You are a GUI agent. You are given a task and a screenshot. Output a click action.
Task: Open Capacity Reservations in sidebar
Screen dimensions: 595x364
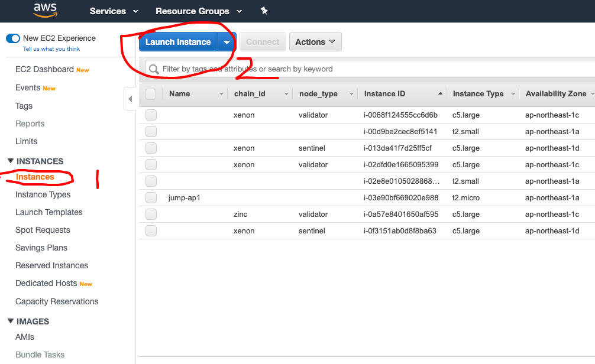(57, 301)
